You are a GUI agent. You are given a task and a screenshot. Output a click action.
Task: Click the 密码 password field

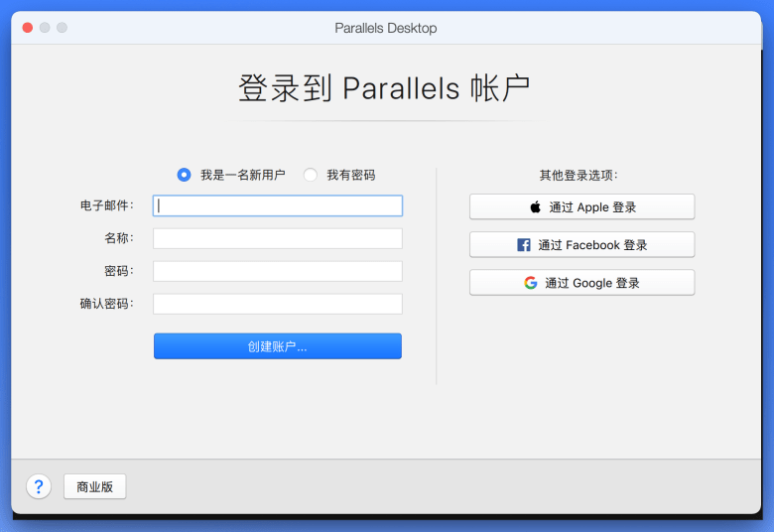278,271
